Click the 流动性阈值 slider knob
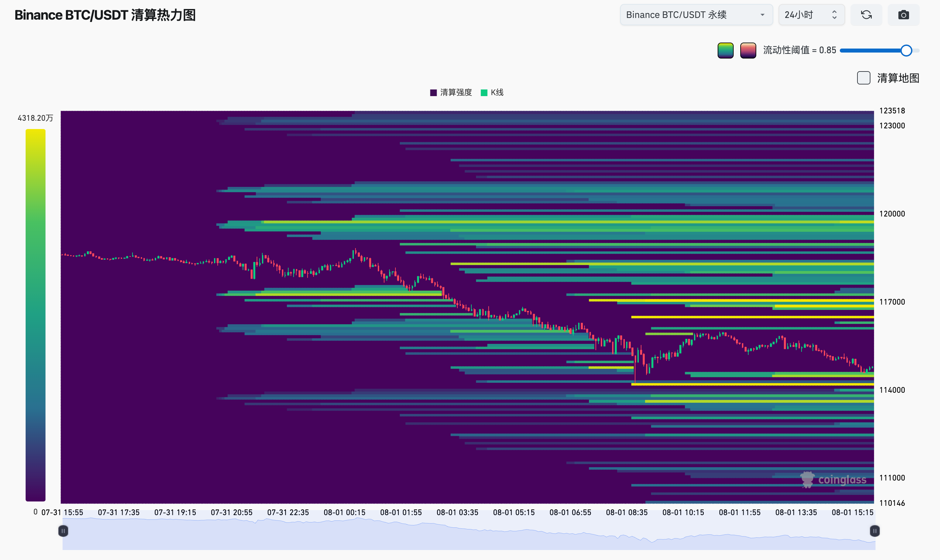 [906, 51]
